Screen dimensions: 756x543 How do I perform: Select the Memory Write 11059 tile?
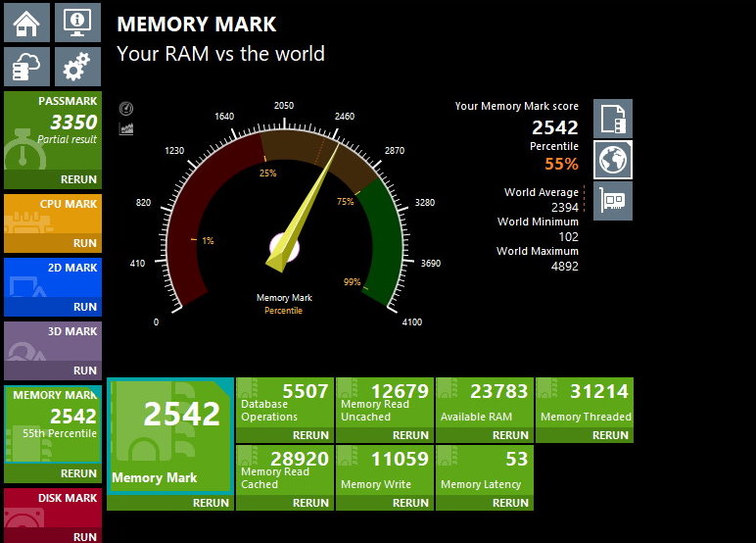coord(385,470)
